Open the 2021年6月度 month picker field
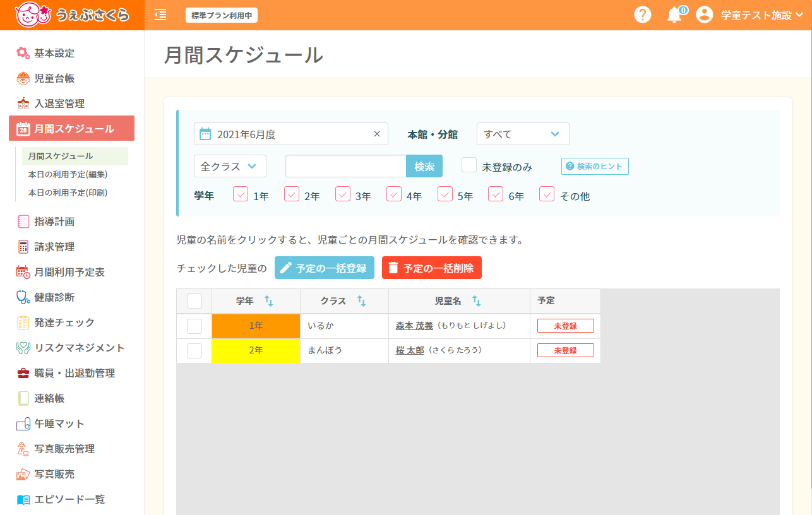812x515 pixels. (x=291, y=134)
